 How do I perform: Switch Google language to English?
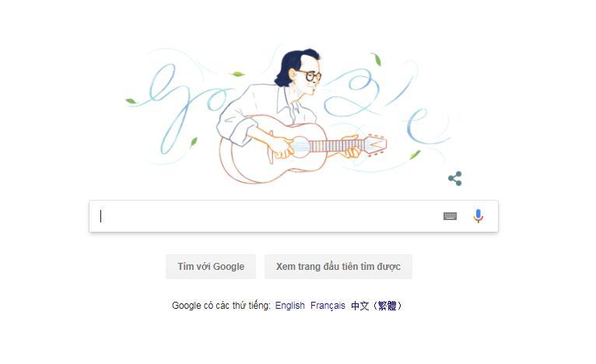point(290,306)
